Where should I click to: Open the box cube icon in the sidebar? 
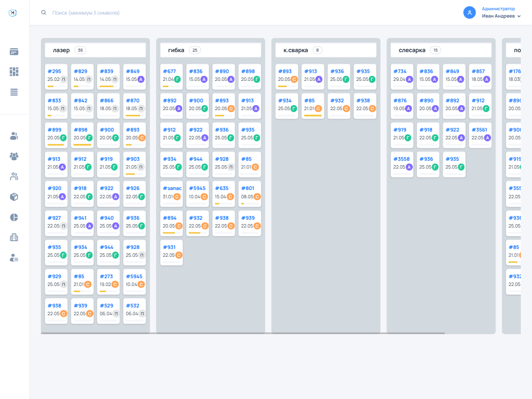pyautogui.click(x=14, y=197)
